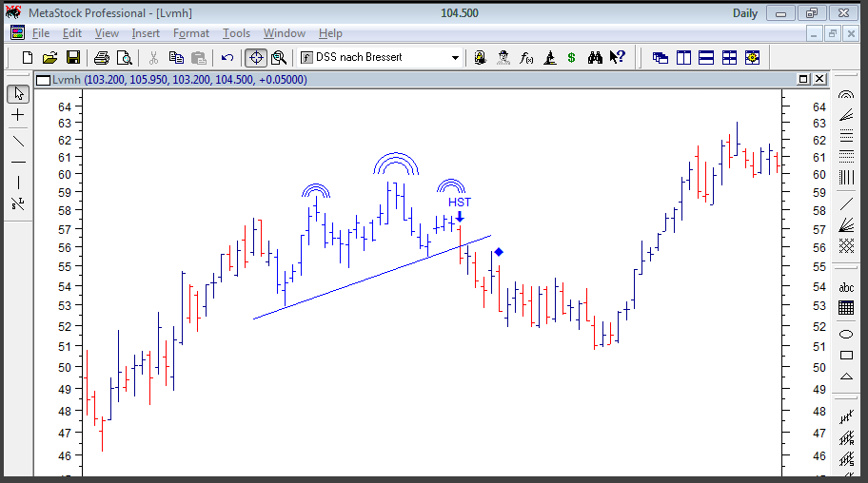Cascade windows using toolbar icon
The width and height of the screenshot is (868, 483).
pyautogui.click(x=661, y=58)
